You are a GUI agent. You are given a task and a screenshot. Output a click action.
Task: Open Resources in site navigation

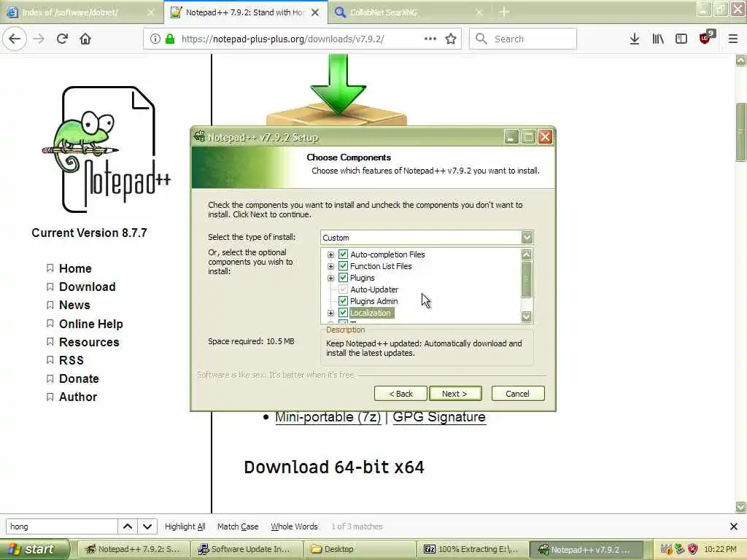pyautogui.click(x=89, y=343)
